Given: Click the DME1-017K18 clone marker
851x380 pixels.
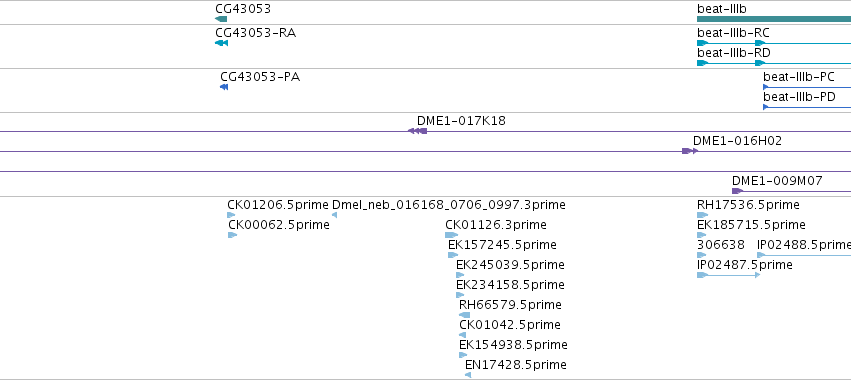Looking at the screenshot, I should coord(417,131).
